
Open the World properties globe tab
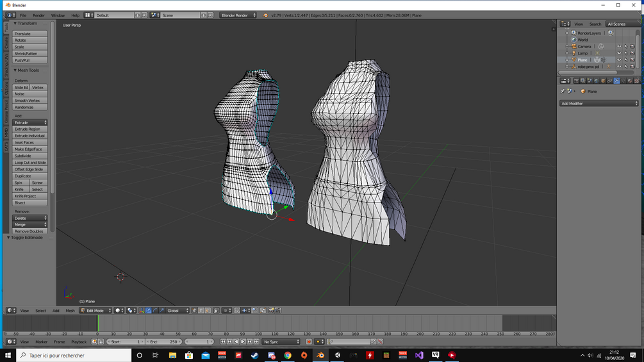[597, 81]
